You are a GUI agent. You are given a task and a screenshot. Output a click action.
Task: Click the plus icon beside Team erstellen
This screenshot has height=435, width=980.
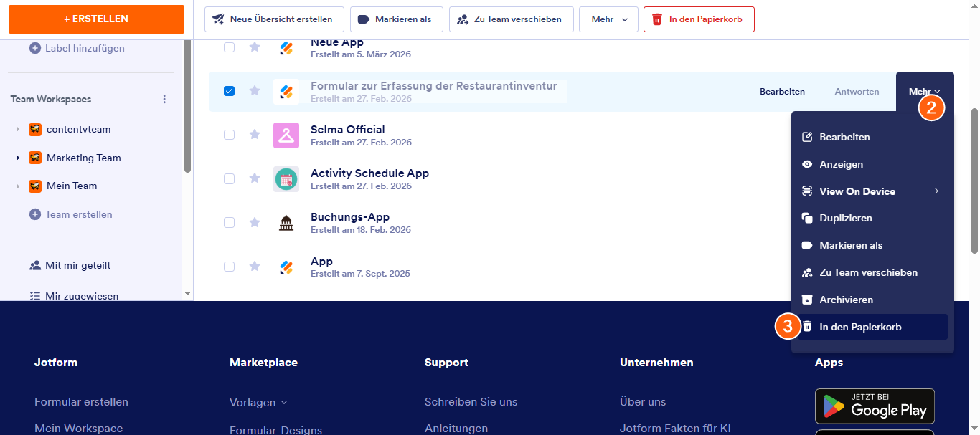click(35, 214)
